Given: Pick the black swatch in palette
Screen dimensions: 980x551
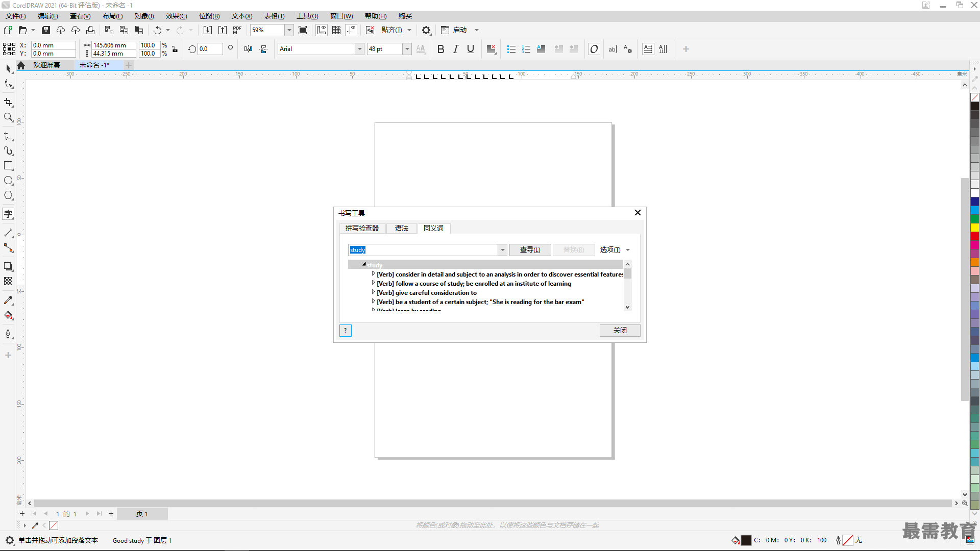Looking at the screenshot, I should [x=975, y=106].
